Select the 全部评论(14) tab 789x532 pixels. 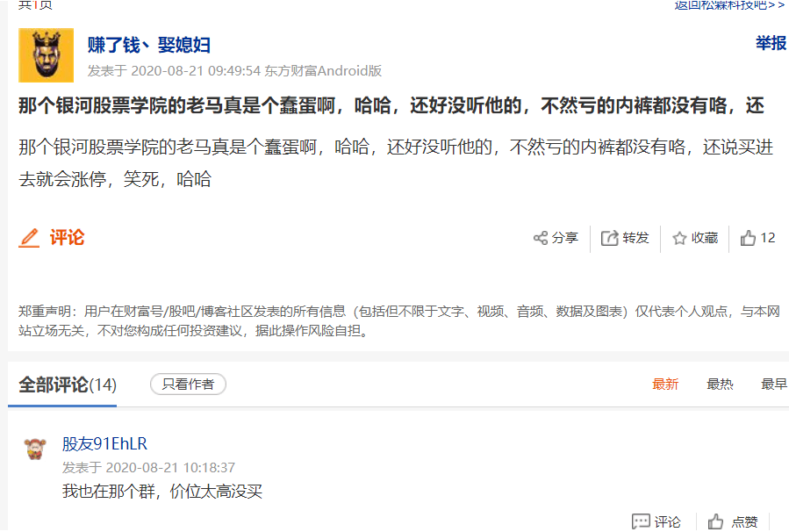click(x=68, y=385)
